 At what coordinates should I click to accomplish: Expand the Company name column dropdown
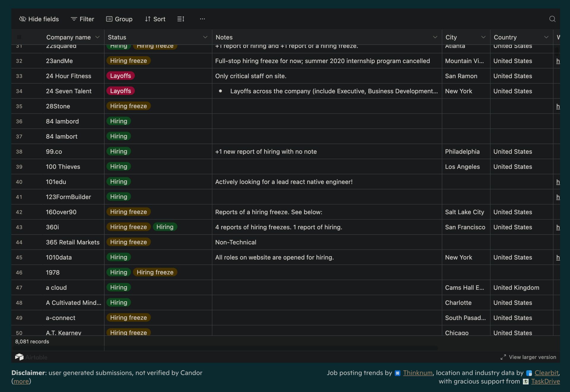click(x=97, y=37)
